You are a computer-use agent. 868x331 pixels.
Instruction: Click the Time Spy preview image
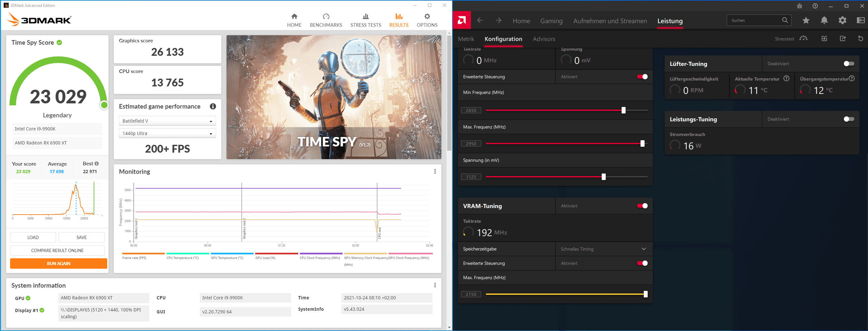click(x=333, y=97)
